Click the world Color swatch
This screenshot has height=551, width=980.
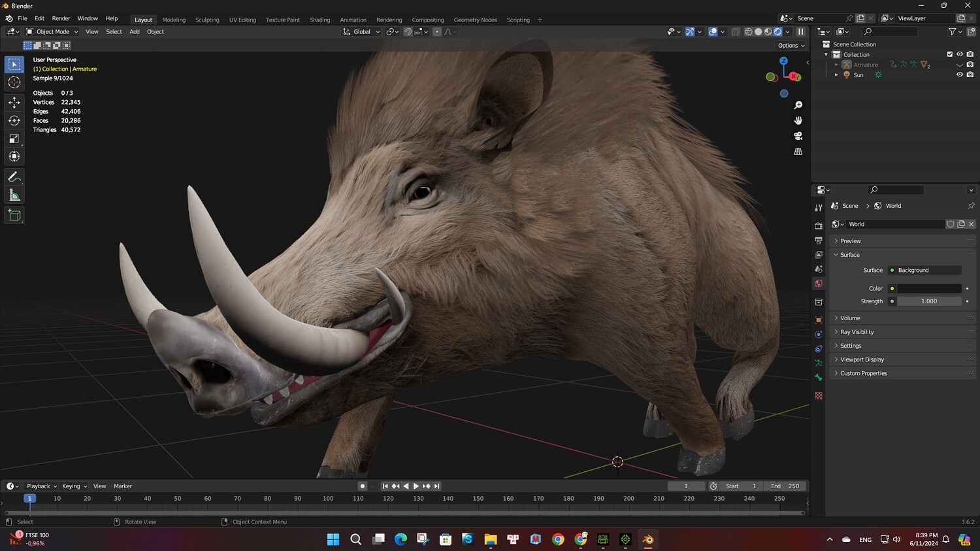coord(928,288)
